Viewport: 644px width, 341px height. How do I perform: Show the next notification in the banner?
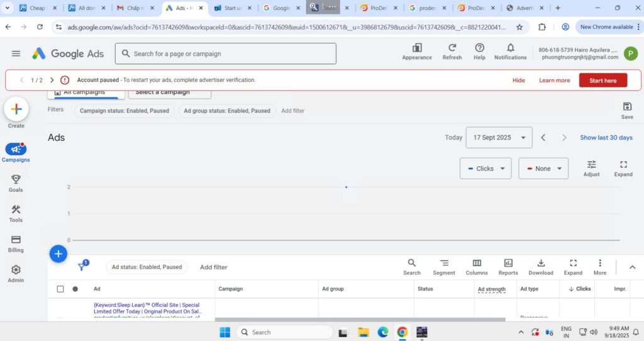[x=52, y=80]
